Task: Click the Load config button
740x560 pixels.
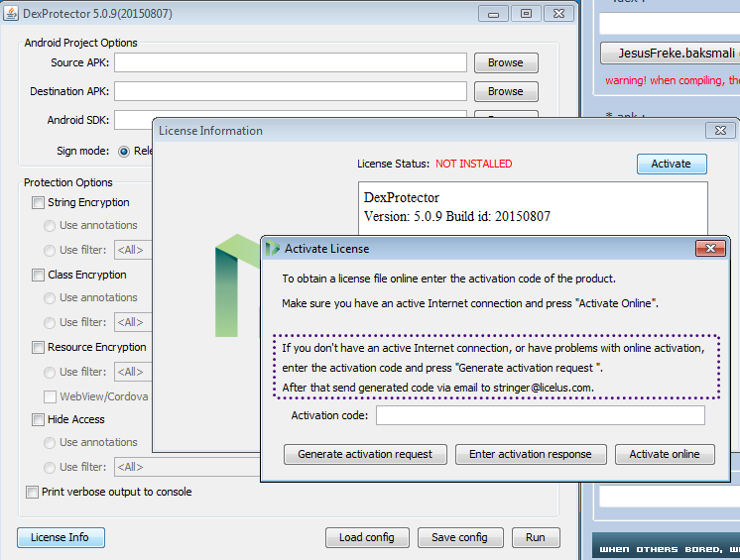Action: 367,538
